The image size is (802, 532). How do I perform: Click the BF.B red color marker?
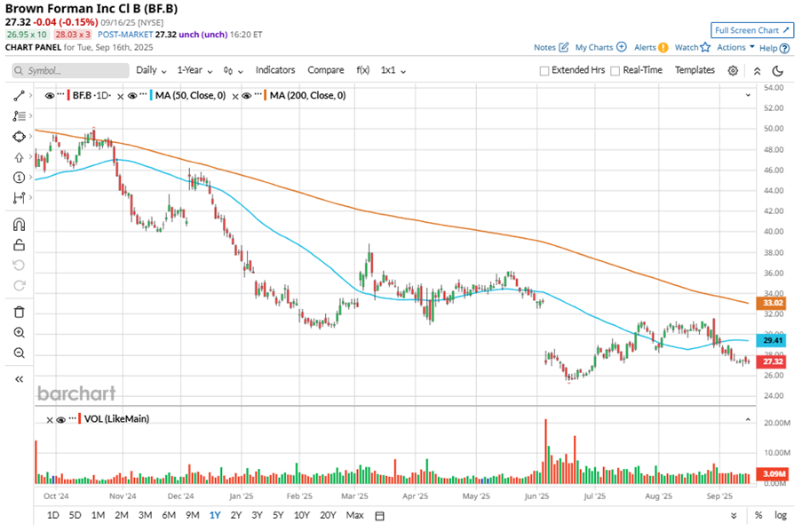coord(68,96)
